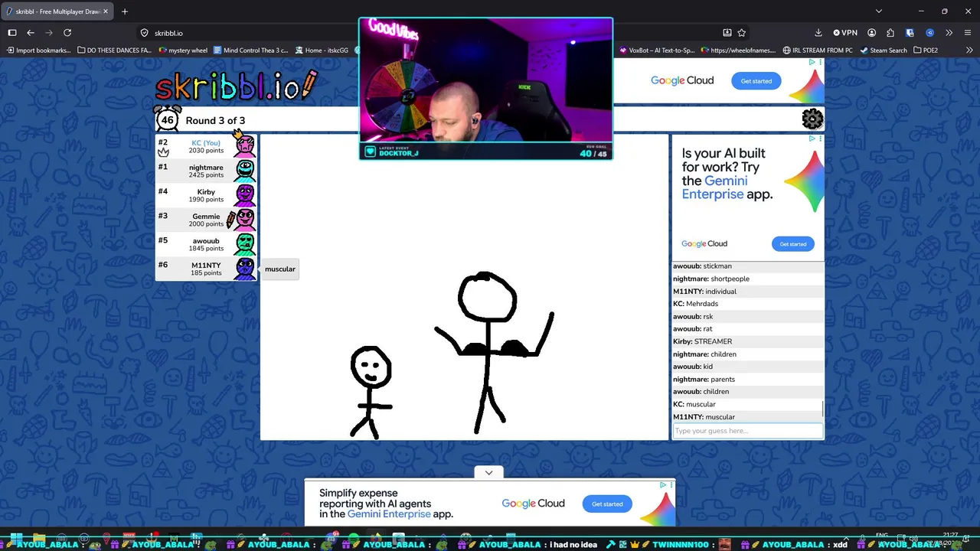980x551 pixels.
Task: Click the blue shield extension icon
Action: click(x=910, y=33)
